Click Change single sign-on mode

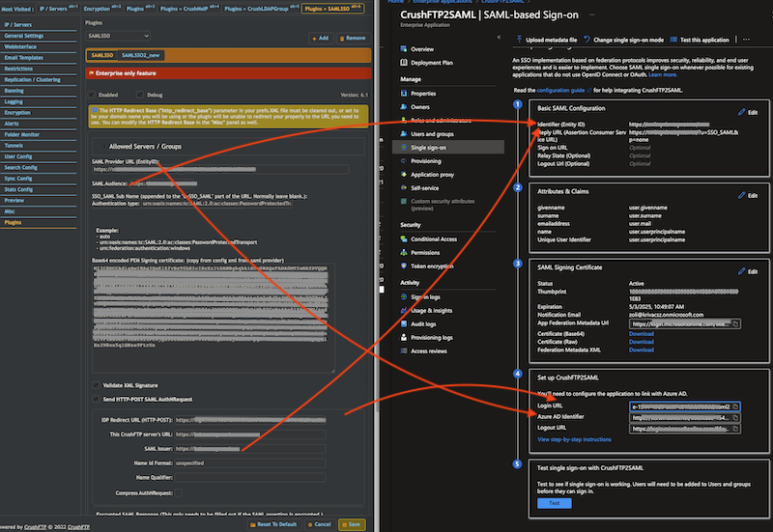click(x=623, y=40)
